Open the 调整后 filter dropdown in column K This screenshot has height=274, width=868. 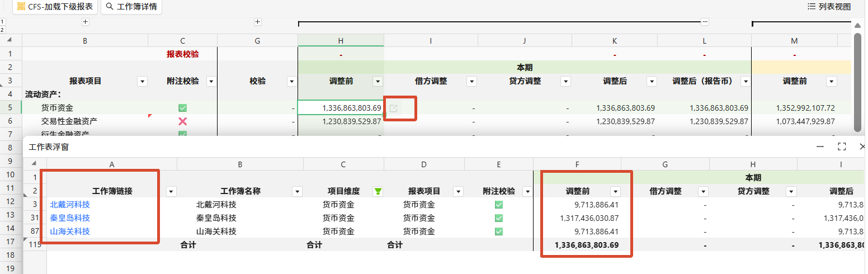651,82
